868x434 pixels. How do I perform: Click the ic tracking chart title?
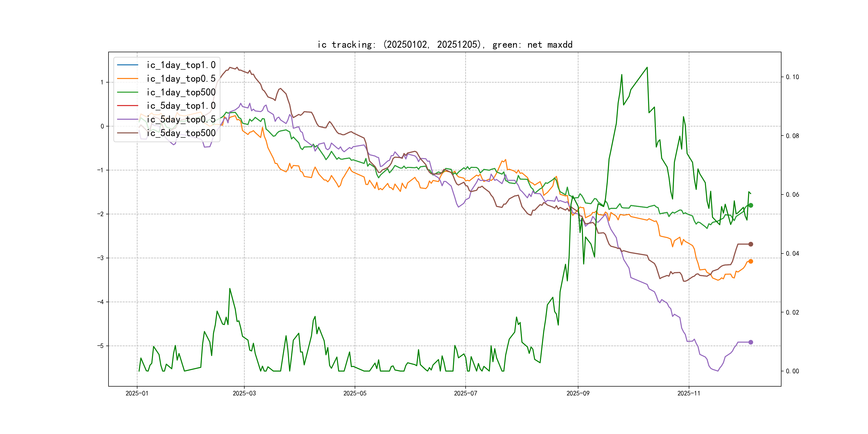(x=445, y=44)
